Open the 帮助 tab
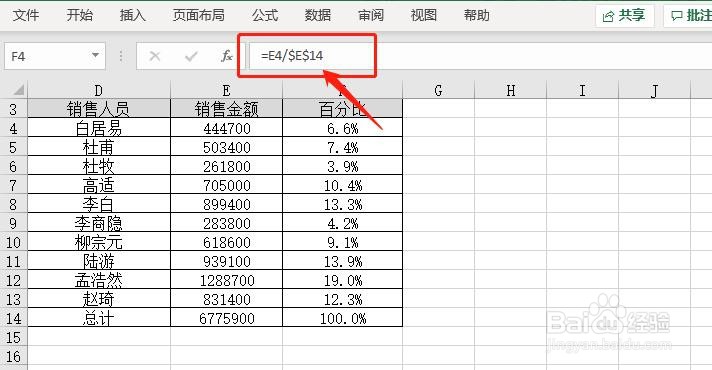This screenshot has width=712, height=370. (476, 15)
